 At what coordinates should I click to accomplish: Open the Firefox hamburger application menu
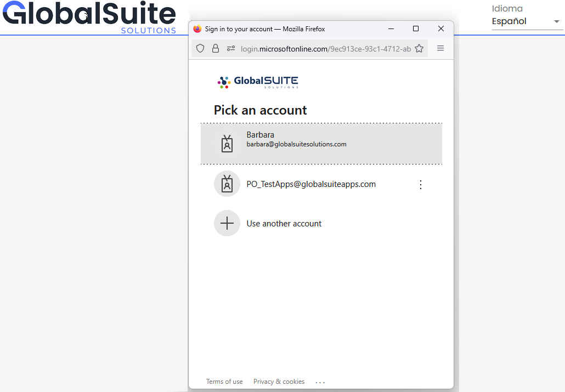[x=440, y=48]
